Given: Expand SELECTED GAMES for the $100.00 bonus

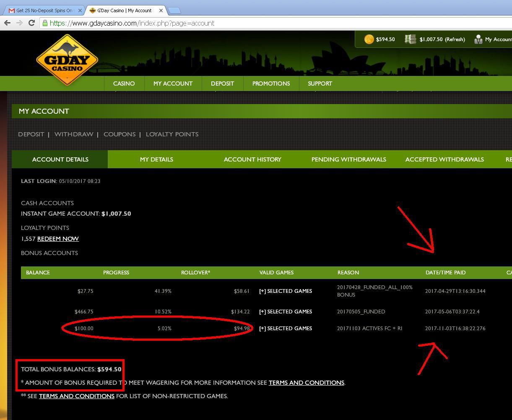Looking at the screenshot, I should (x=286, y=329).
